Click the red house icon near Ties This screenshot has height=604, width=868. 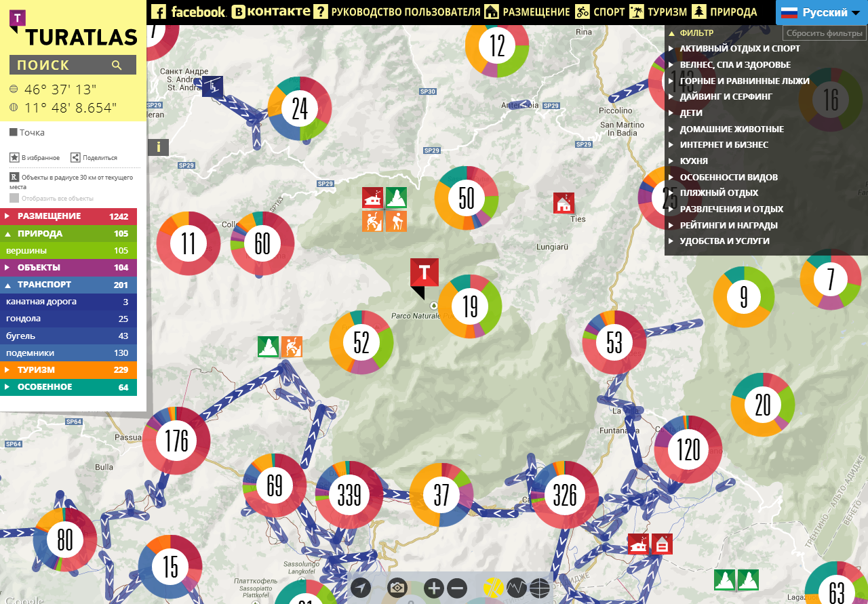564,203
